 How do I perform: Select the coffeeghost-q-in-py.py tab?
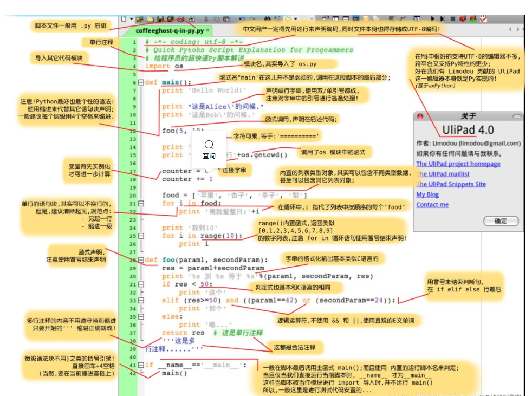click(170, 30)
